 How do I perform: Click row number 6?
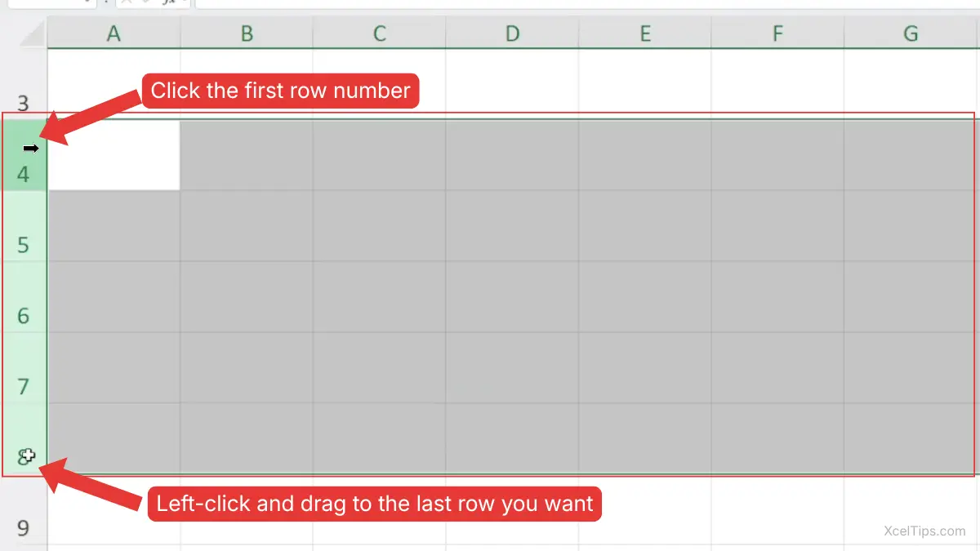(x=23, y=315)
